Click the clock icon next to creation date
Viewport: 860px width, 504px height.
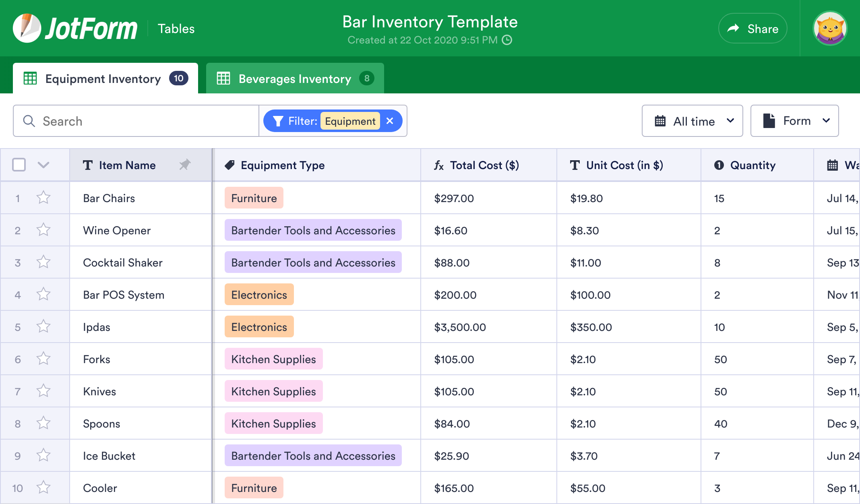click(507, 40)
